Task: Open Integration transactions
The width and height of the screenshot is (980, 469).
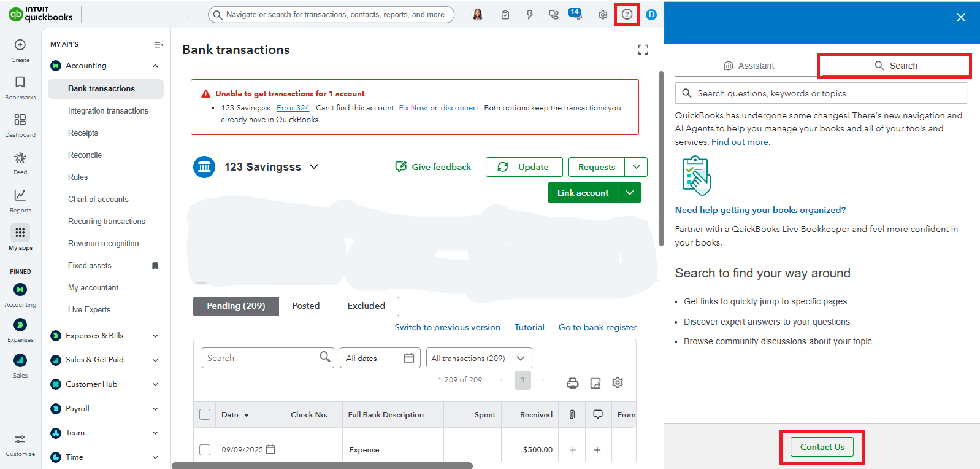Action: pyautogui.click(x=108, y=111)
